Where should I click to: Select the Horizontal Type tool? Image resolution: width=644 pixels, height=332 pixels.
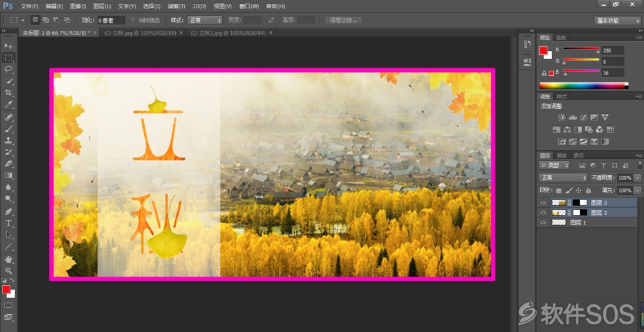point(8,223)
